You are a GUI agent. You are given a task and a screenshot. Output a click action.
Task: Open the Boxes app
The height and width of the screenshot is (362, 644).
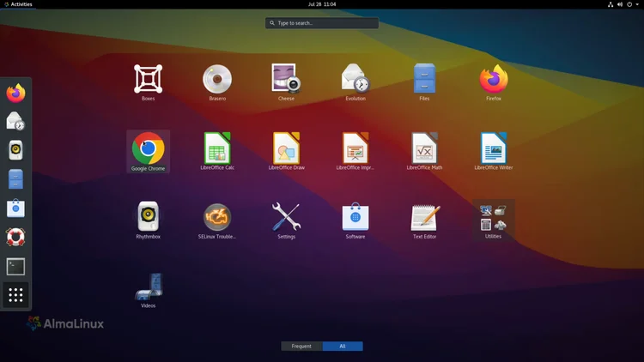pos(148,82)
